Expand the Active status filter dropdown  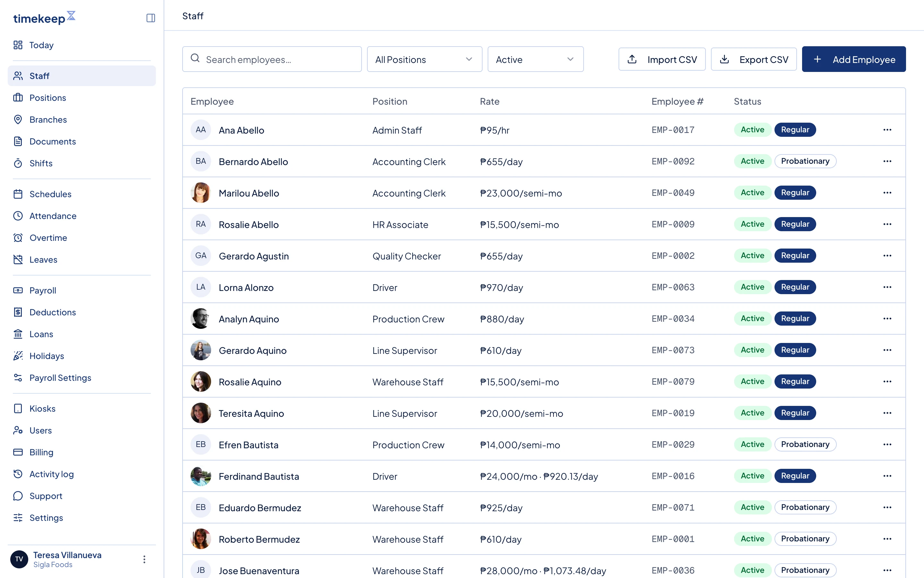[x=535, y=59]
